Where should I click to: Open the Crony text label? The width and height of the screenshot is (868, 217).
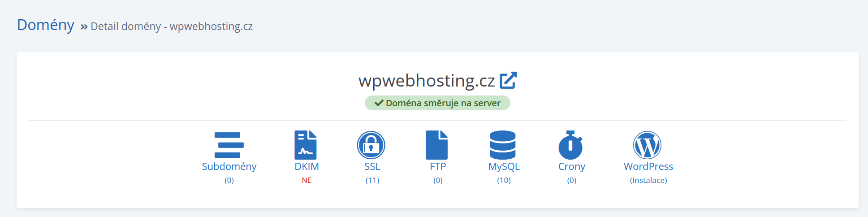[x=571, y=166]
